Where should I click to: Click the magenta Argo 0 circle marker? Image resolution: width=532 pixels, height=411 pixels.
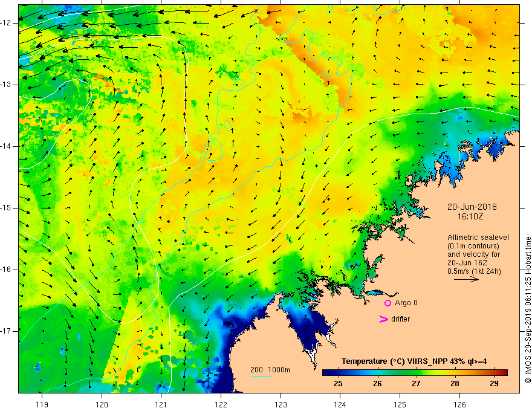click(x=388, y=303)
